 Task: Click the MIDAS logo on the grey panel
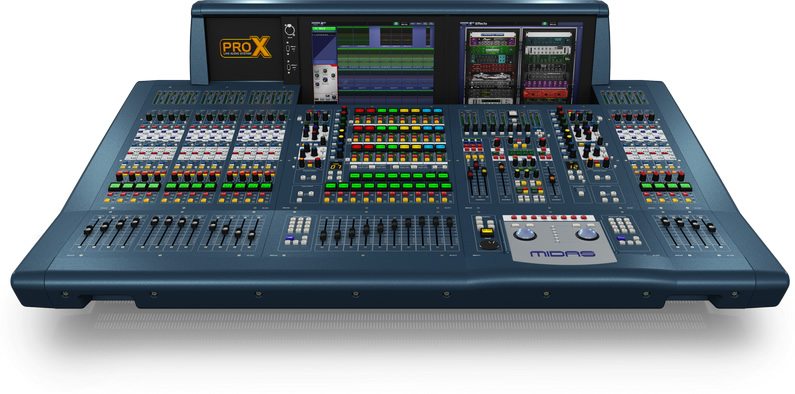[563, 254]
